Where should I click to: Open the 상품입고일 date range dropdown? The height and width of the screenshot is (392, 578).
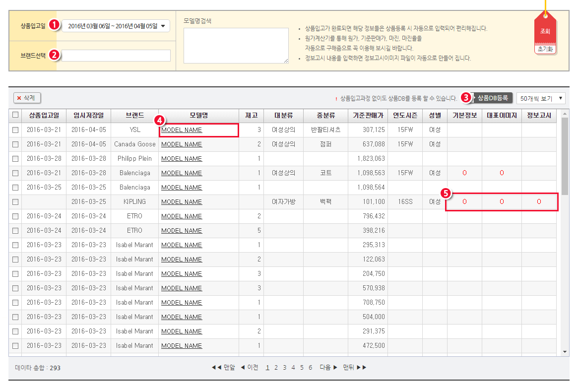pos(116,26)
